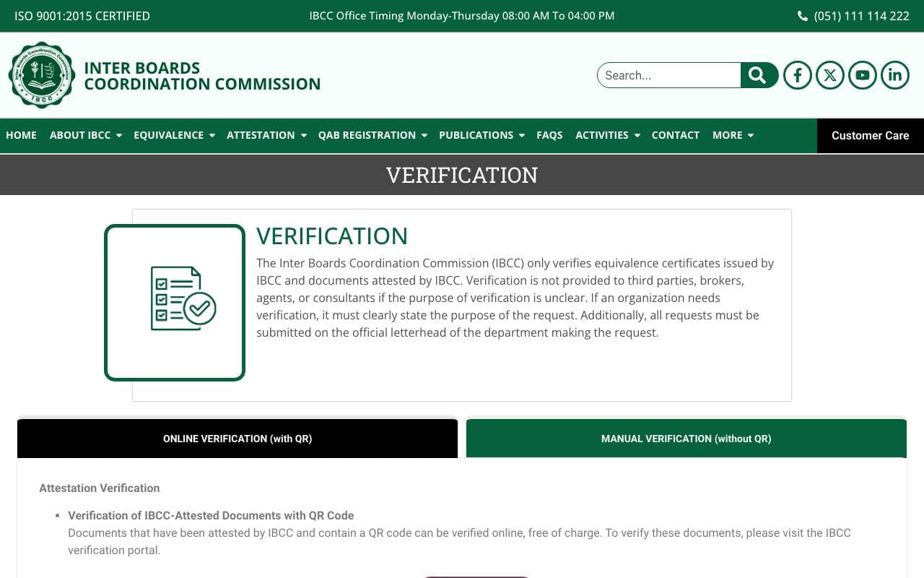Image resolution: width=924 pixels, height=578 pixels.
Task: Expand the Equivalence dropdown menu
Action: [x=174, y=135]
